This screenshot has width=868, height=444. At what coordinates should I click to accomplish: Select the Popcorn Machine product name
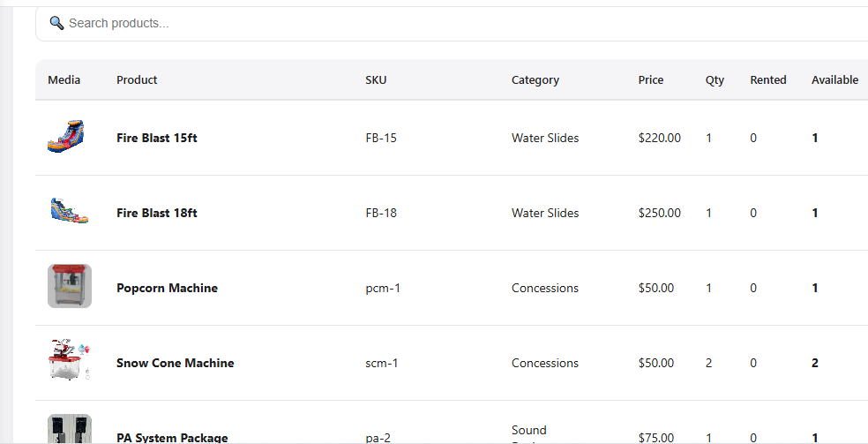tap(167, 288)
